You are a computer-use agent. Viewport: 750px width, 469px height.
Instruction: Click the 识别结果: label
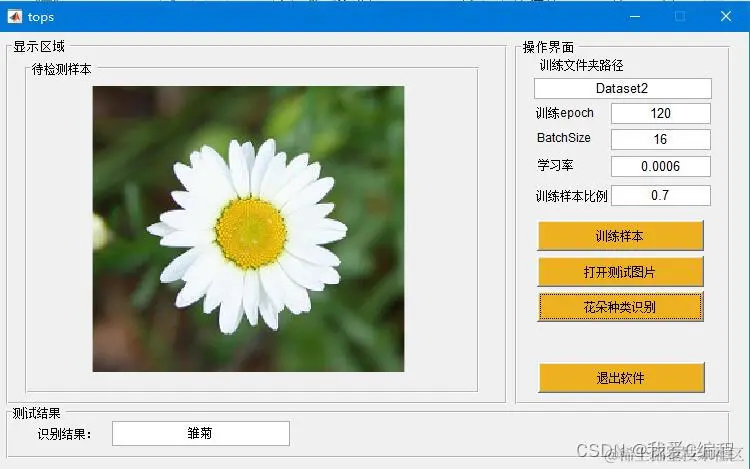coord(65,434)
